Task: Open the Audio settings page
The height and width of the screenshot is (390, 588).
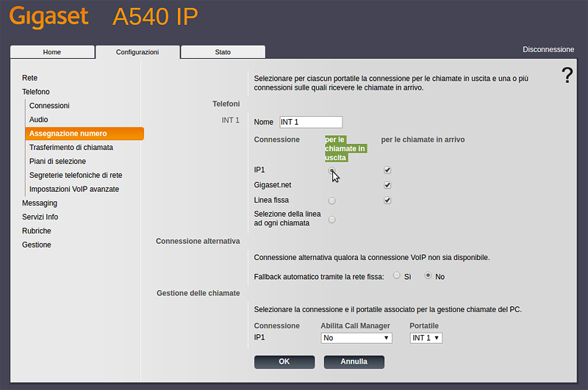Action: [x=39, y=120]
